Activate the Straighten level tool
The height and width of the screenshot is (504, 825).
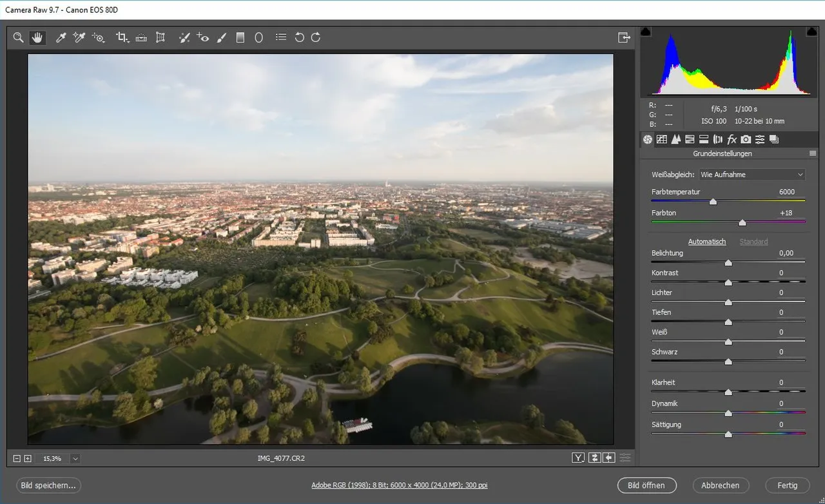(x=141, y=37)
